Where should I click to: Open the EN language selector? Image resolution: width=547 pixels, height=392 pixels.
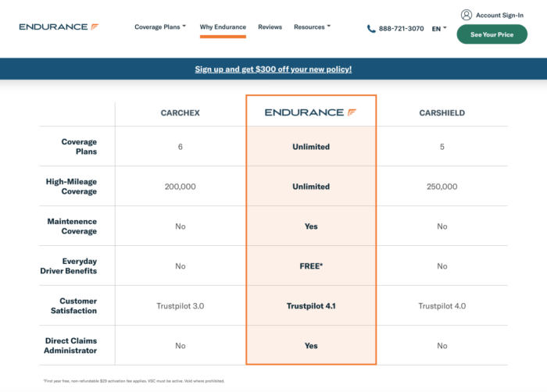(x=439, y=29)
